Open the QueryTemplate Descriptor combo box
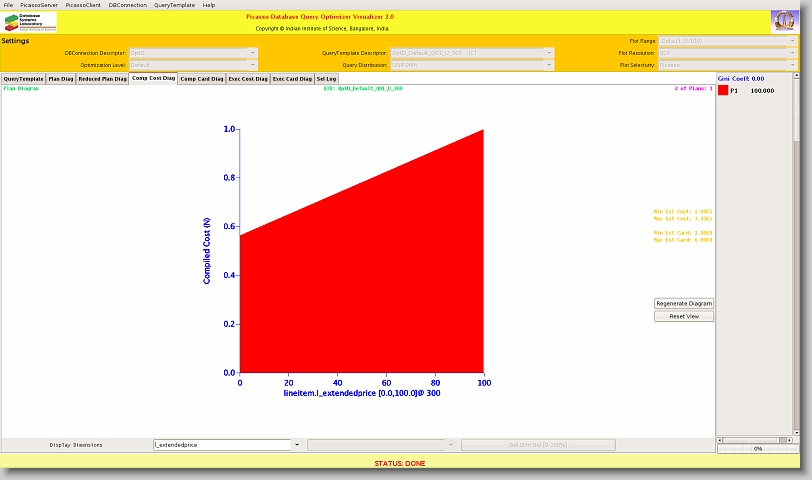This screenshot has height=480, width=812. pos(548,52)
